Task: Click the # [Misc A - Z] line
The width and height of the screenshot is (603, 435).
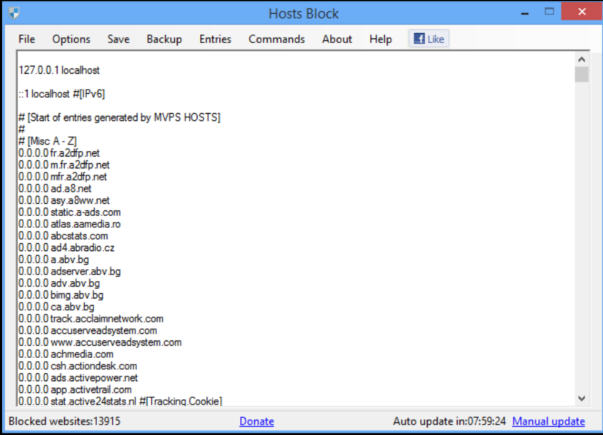Action: (48, 141)
